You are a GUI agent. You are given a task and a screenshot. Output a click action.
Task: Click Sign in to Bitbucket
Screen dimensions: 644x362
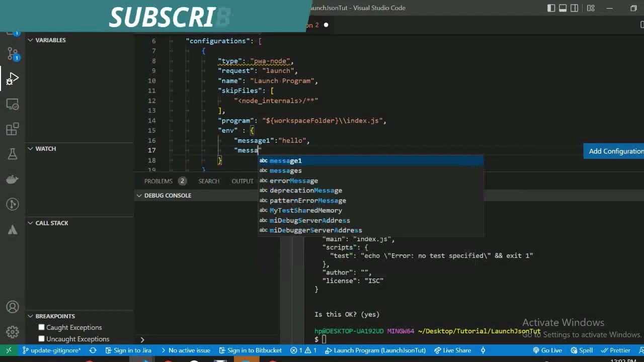coord(250,350)
